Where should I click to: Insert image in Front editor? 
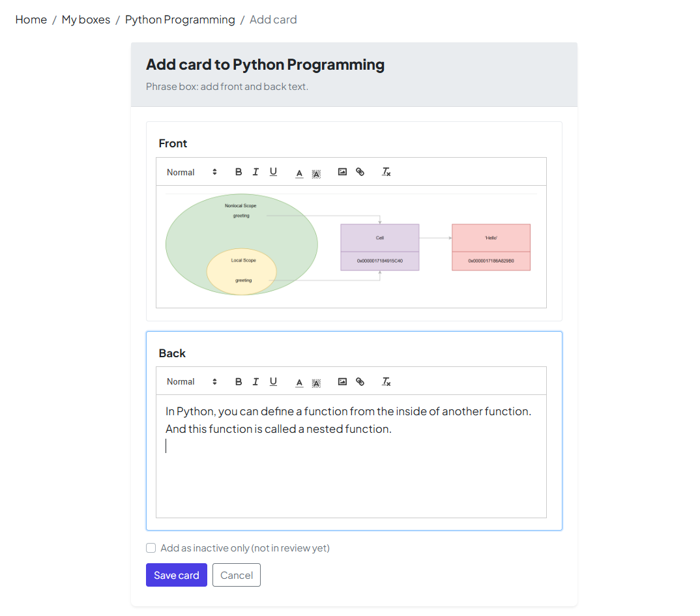342,172
